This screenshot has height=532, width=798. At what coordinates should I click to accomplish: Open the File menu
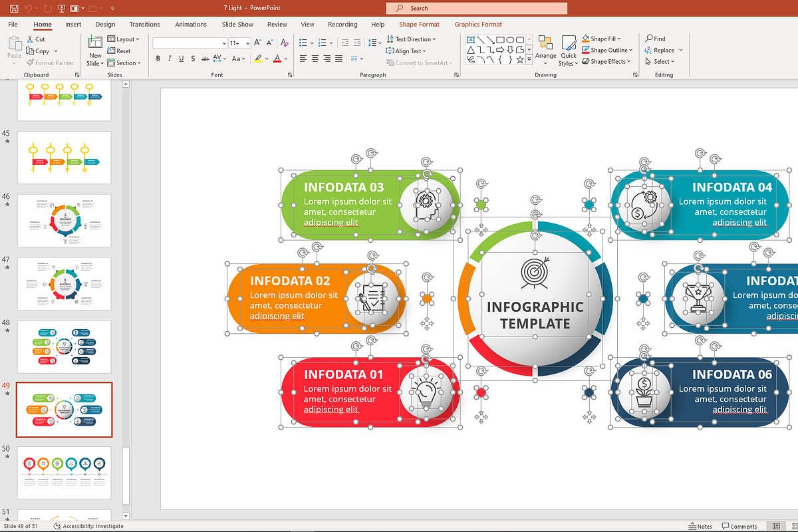click(13, 24)
